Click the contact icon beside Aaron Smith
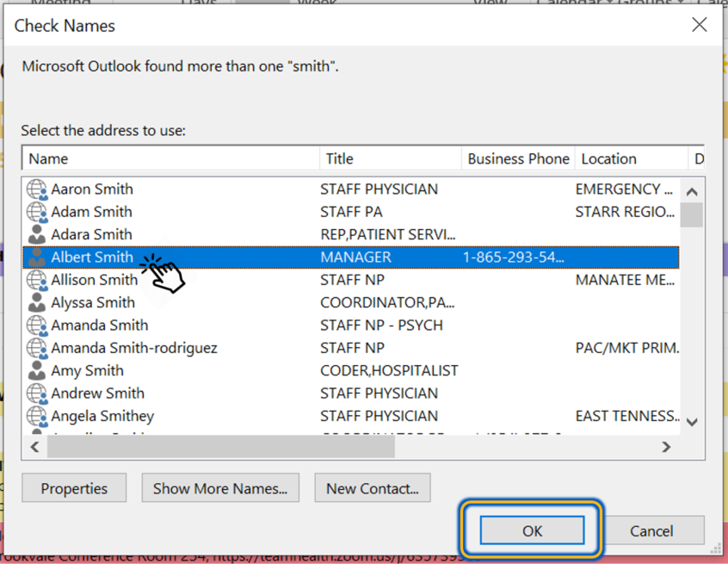This screenshot has width=728, height=564. [x=37, y=189]
